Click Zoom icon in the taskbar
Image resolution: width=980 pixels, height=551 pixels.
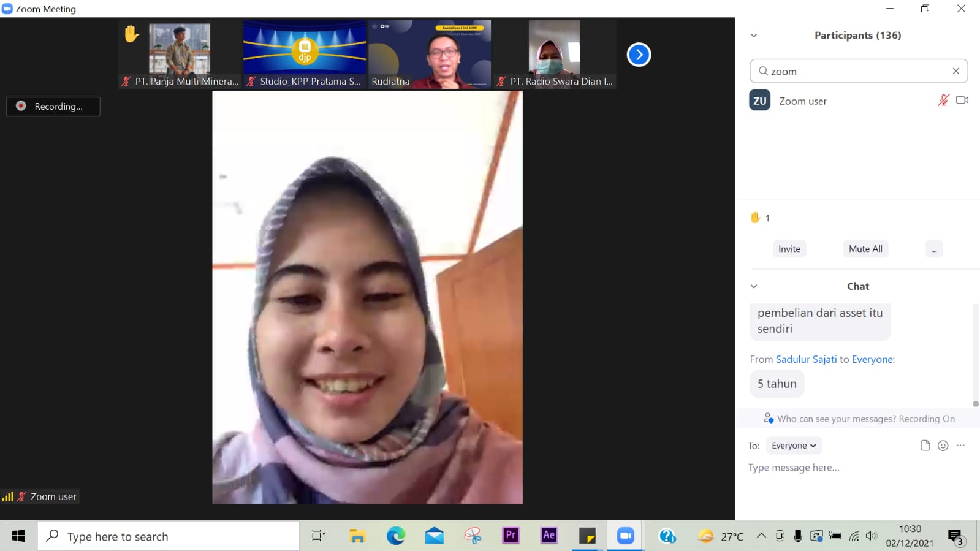pyautogui.click(x=625, y=536)
